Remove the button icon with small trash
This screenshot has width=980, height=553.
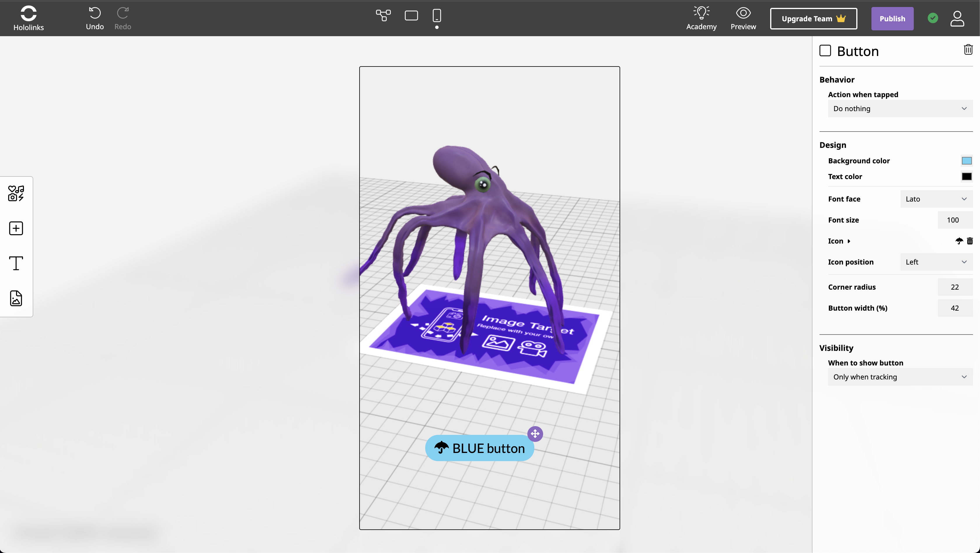point(969,241)
